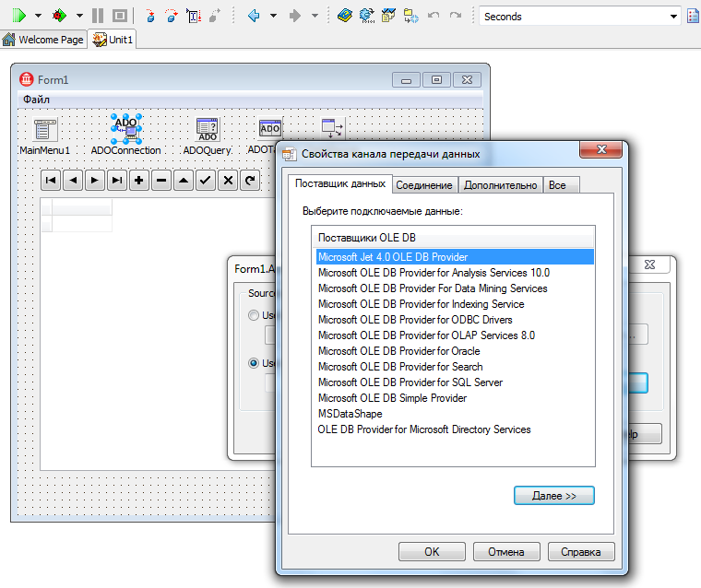Click the Поставщики OLE DB column header
The image size is (701, 588).
click(x=453, y=238)
